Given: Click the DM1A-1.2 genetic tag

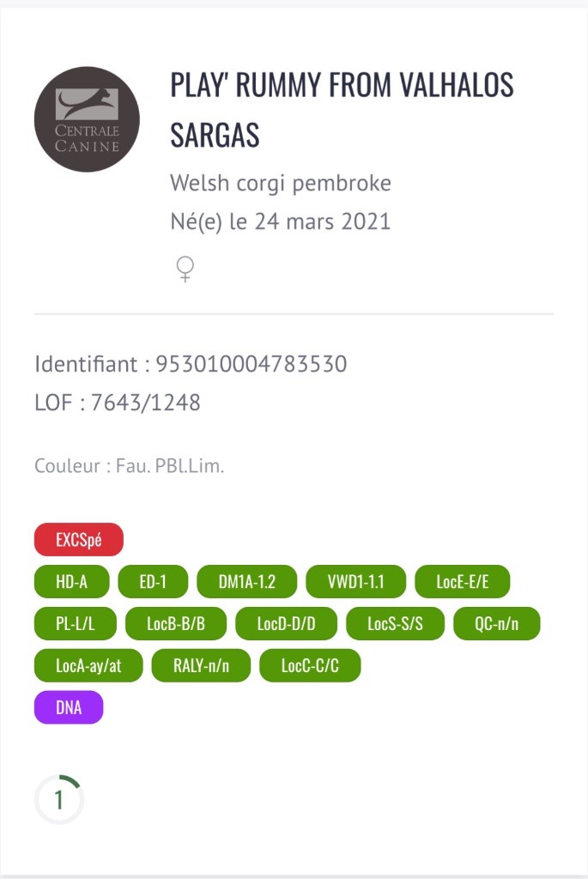Looking at the screenshot, I should point(247,582).
